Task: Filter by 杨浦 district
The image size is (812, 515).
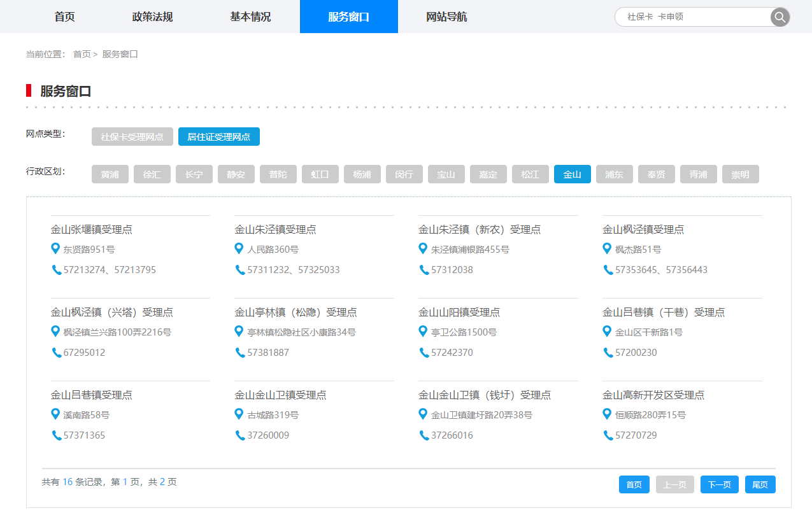Action: coord(362,174)
